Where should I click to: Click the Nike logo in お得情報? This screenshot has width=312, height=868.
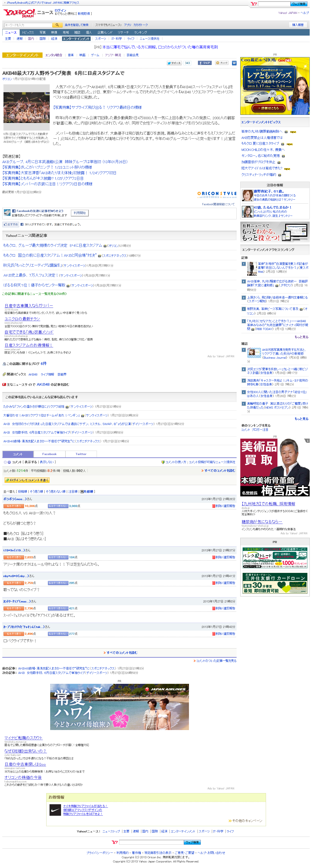(x=55, y=810)
